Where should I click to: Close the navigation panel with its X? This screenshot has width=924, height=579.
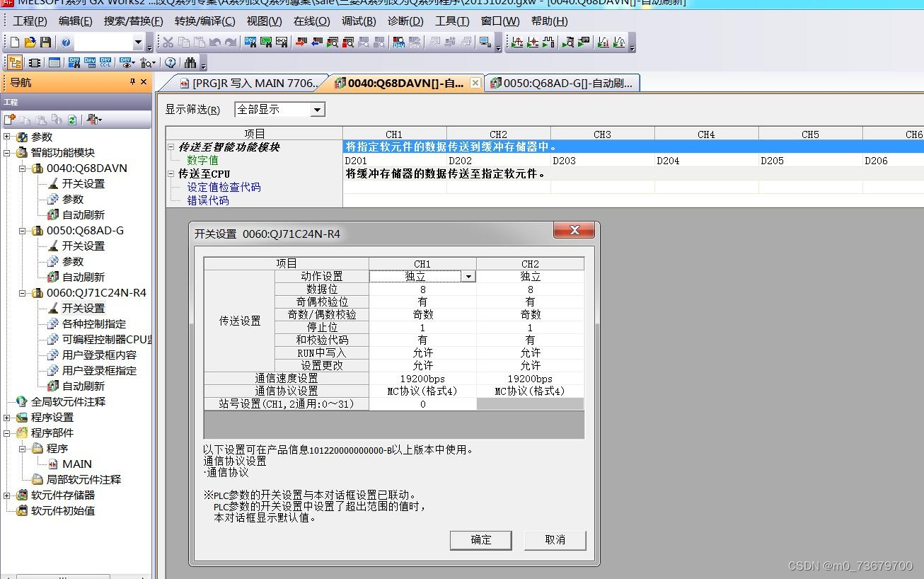click(144, 82)
